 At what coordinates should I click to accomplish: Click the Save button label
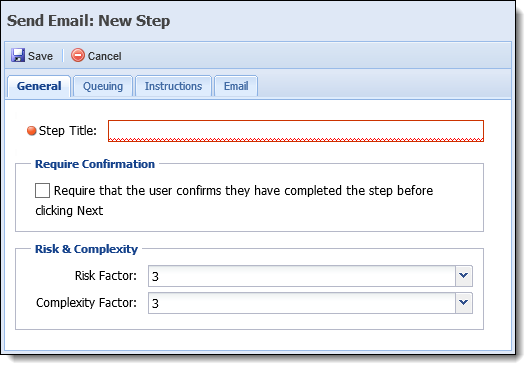pyautogui.click(x=40, y=56)
